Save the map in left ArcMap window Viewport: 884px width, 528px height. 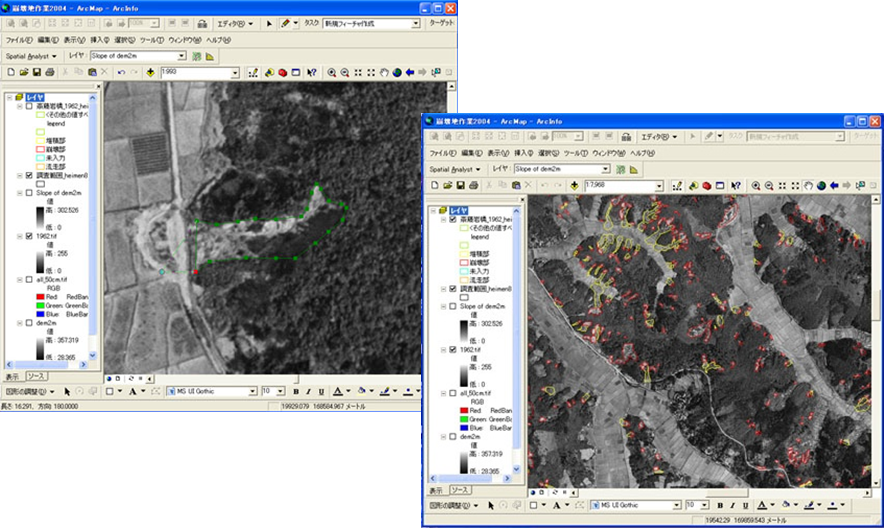pos(37,72)
